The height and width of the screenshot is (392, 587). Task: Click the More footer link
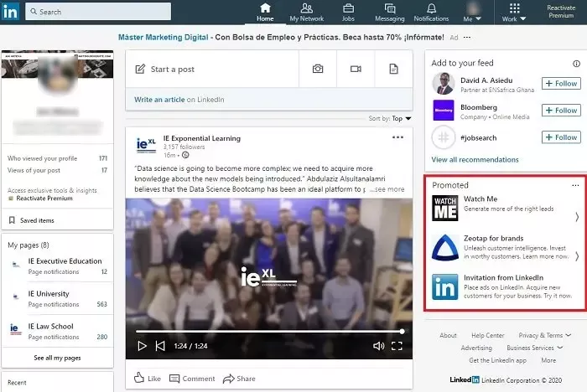click(x=548, y=360)
